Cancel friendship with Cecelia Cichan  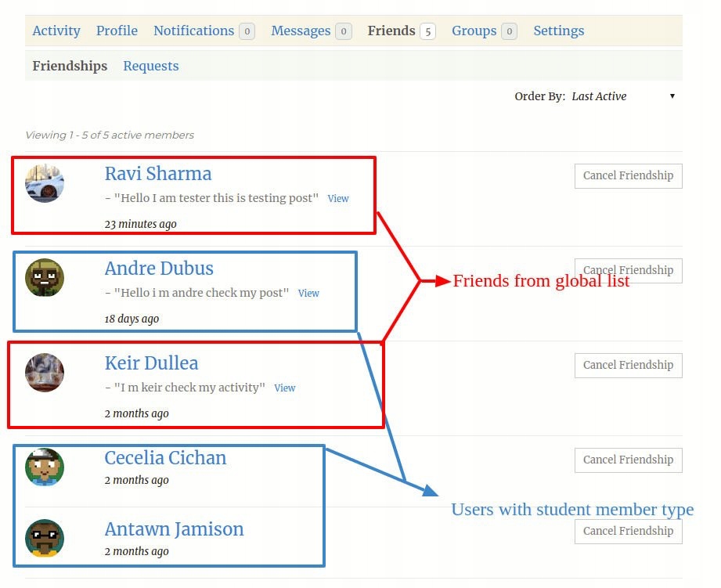coord(628,460)
